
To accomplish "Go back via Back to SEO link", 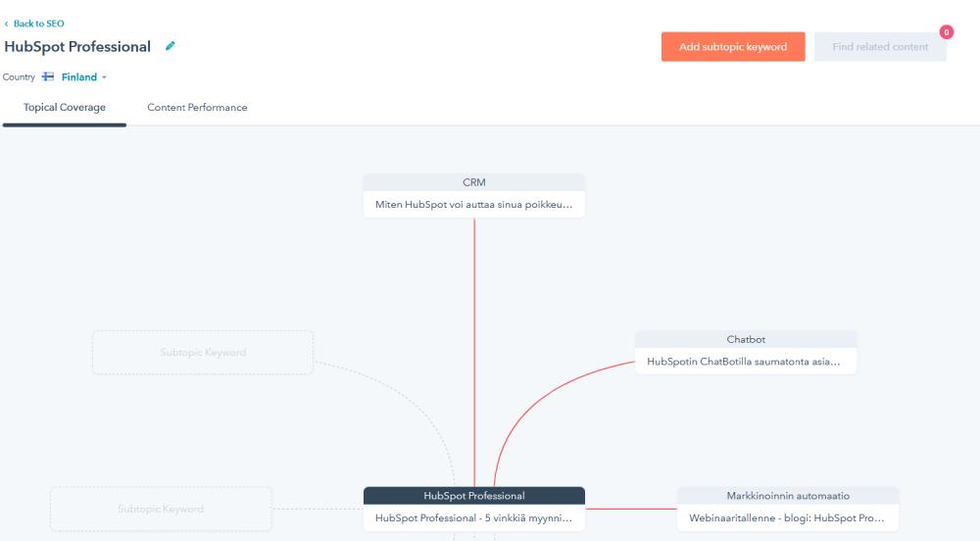I will click(39, 24).
